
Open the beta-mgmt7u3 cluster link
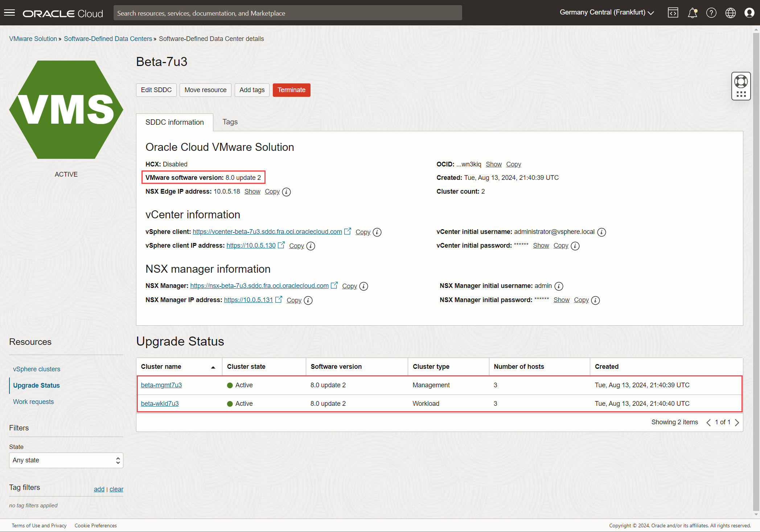[161, 385]
